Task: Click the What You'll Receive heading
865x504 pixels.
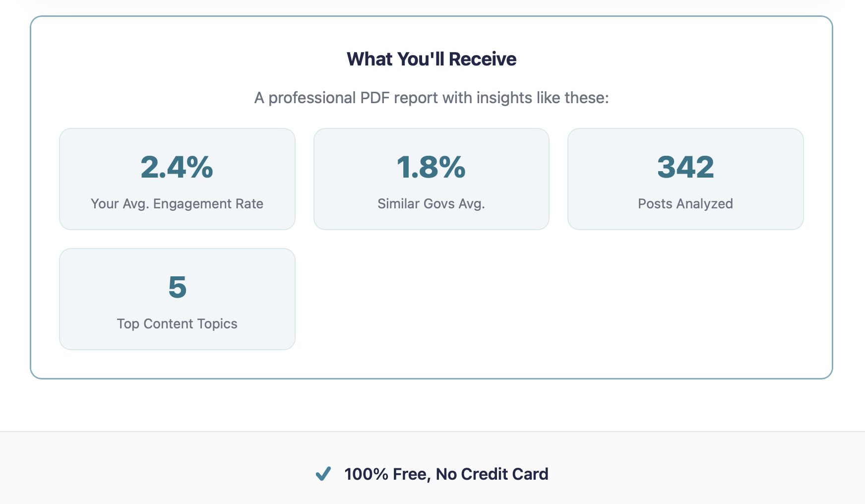Action: pos(432,59)
